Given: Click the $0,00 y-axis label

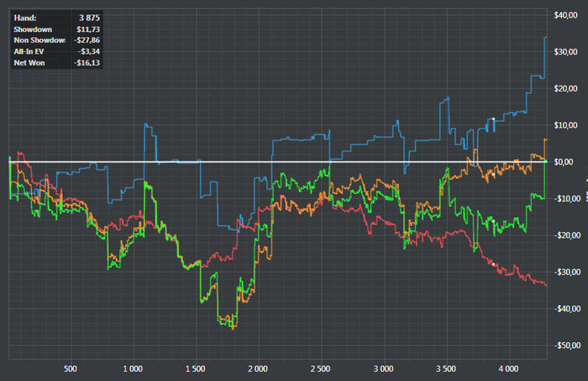Looking at the screenshot, I should (x=564, y=161).
